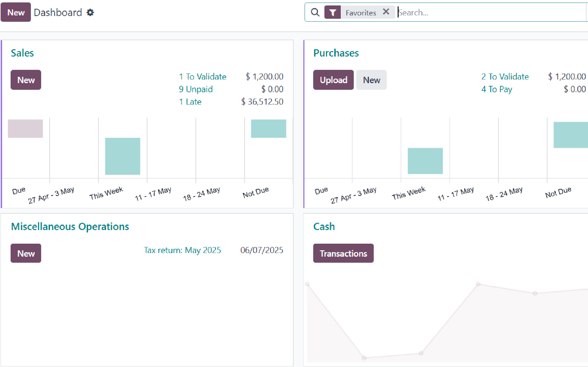Open '4 To Pay' bills link
Viewport: 588px width, 367px height.
(497, 89)
